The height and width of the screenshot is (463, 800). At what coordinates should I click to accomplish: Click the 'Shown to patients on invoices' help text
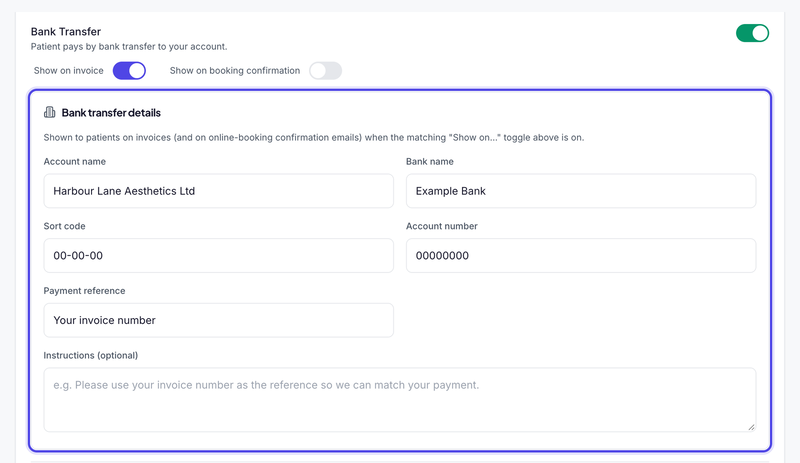pos(314,137)
